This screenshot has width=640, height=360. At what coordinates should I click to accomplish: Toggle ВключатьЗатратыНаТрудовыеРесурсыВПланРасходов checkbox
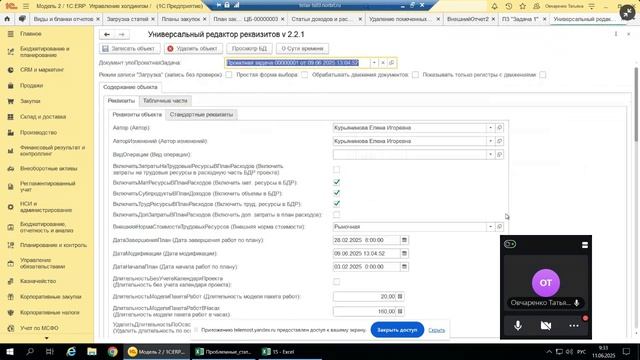[x=336, y=169]
